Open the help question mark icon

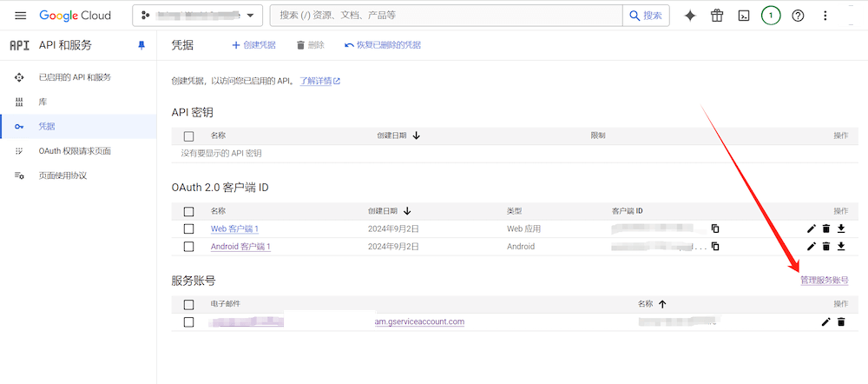click(798, 16)
